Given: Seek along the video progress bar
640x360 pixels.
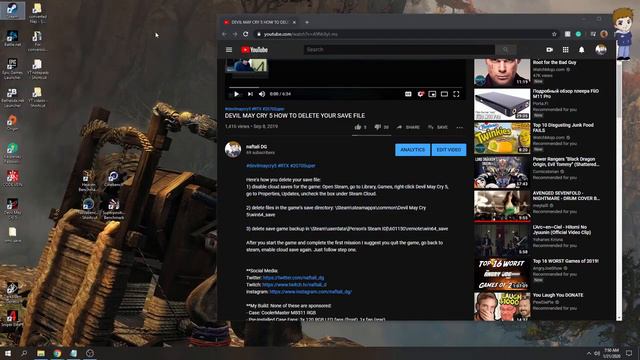Looking at the screenshot, I should click(345, 87).
